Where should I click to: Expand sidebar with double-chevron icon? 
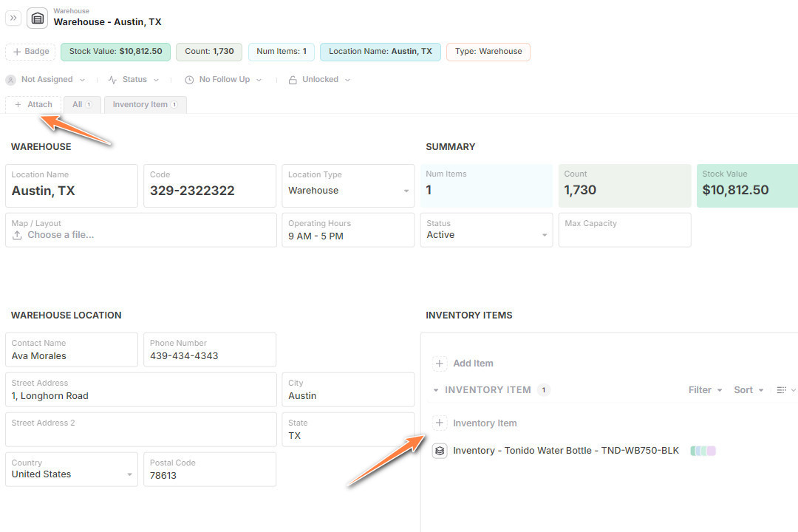(13, 18)
